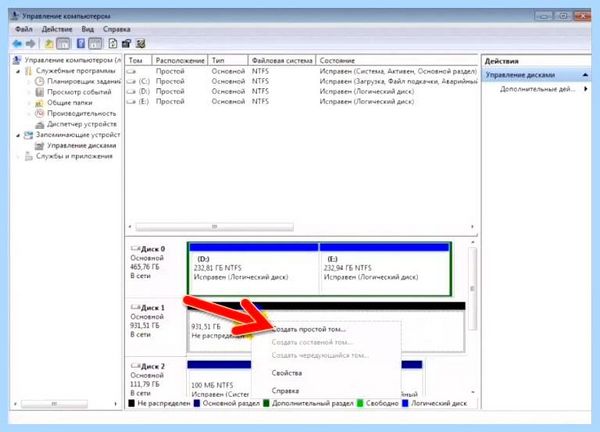
Task: Collapse the Управление дисками actions section
Action: (585, 75)
